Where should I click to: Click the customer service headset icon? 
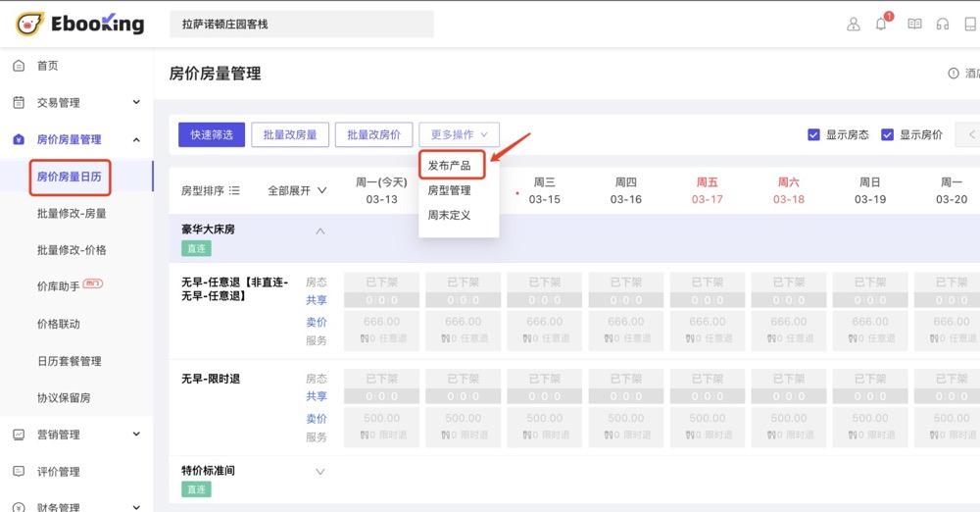tap(943, 25)
